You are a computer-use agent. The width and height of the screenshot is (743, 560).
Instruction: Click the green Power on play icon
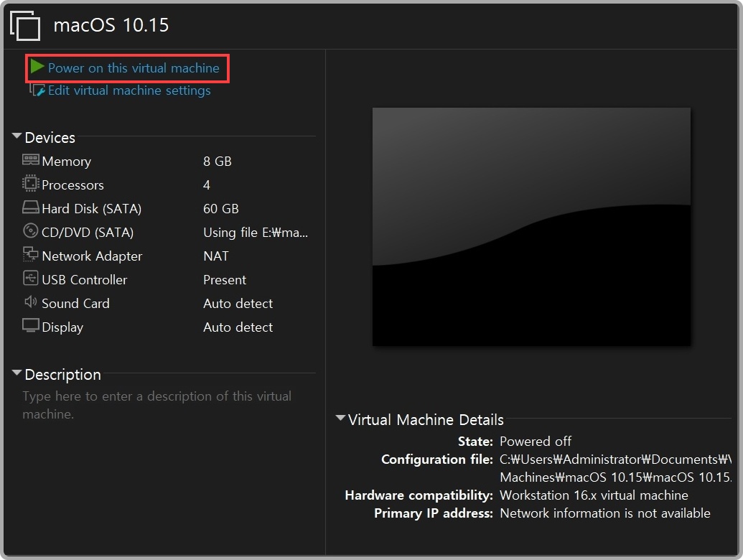37,67
